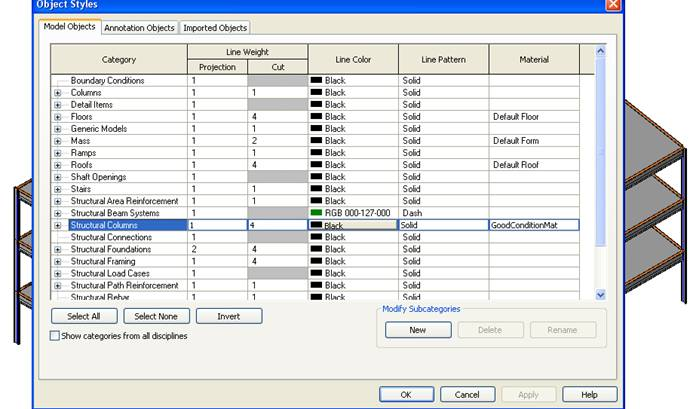Switch to Annotation Objects tab

(139, 28)
